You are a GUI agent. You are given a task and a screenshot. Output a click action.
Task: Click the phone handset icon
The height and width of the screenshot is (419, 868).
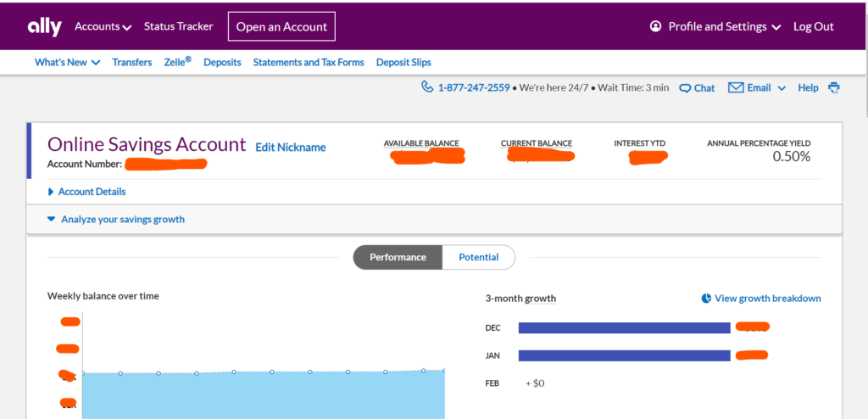coord(427,87)
